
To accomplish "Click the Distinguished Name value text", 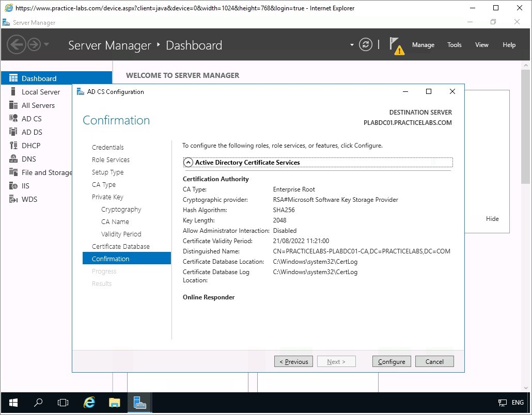I will [362, 251].
